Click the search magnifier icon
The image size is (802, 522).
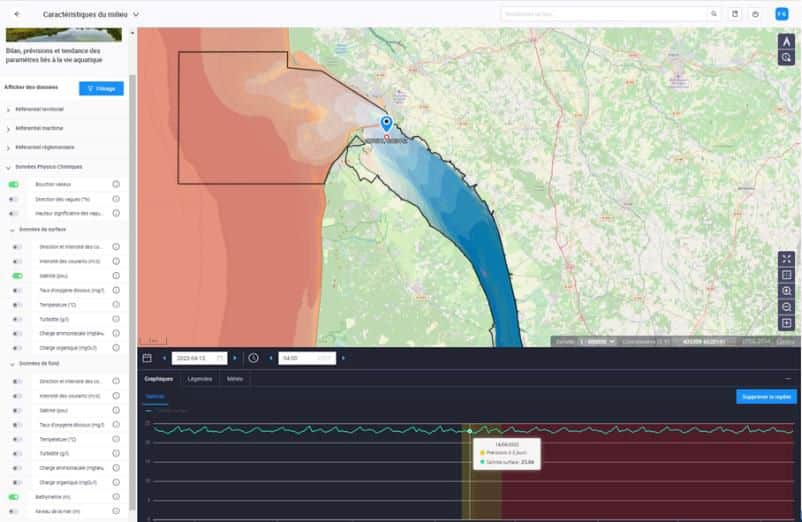713,15
